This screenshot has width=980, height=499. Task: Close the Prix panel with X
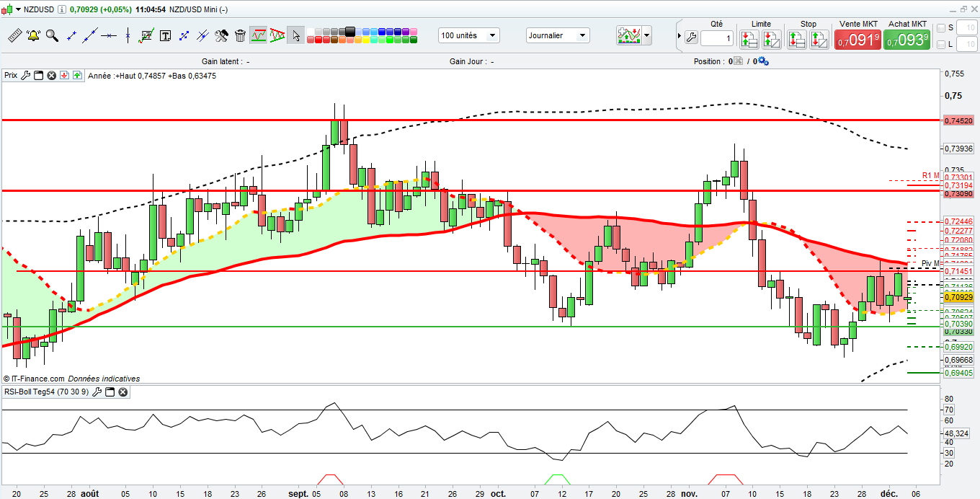52,75
